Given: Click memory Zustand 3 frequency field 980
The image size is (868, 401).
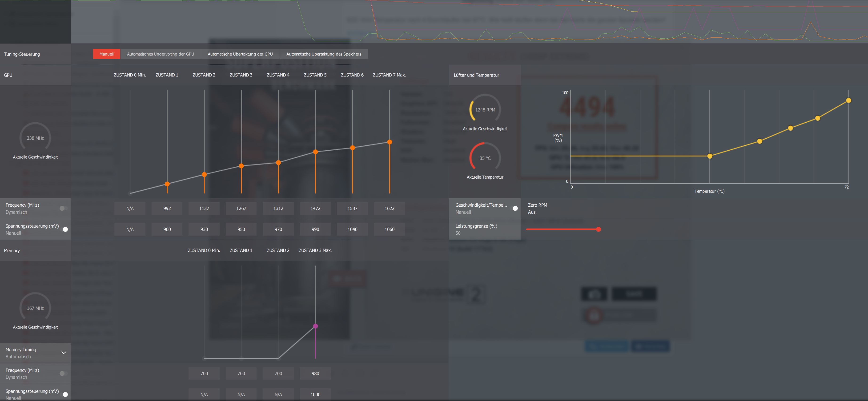Looking at the screenshot, I should pos(315,373).
